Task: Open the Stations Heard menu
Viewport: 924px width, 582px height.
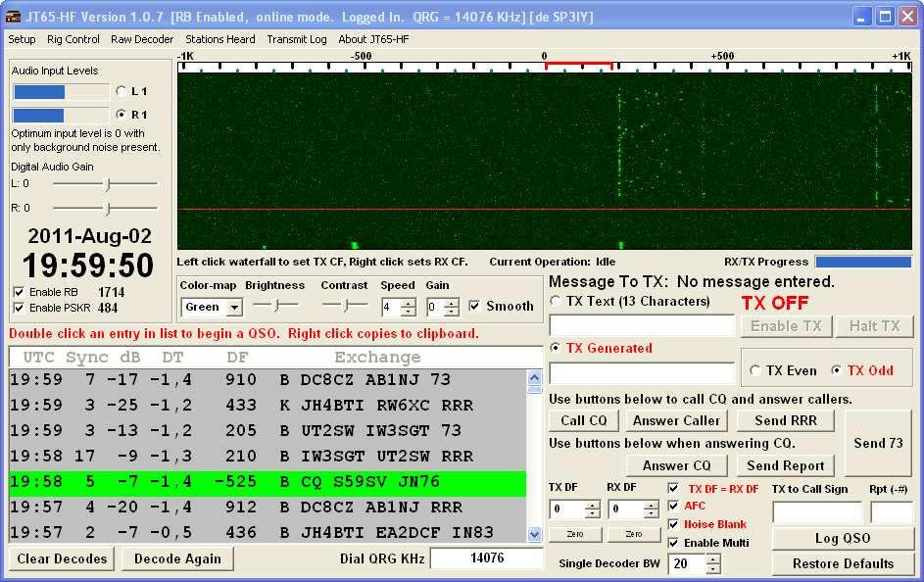Action: [x=220, y=39]
